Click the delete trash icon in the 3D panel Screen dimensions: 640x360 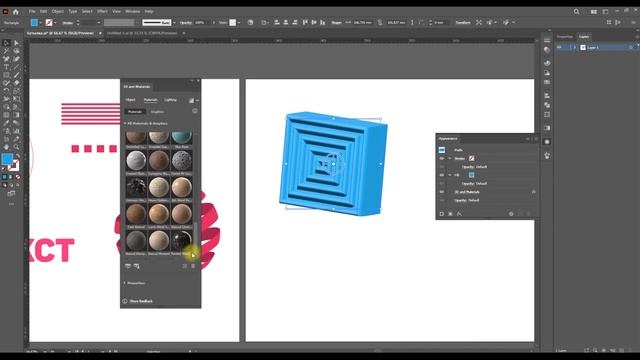coord(193,266)
